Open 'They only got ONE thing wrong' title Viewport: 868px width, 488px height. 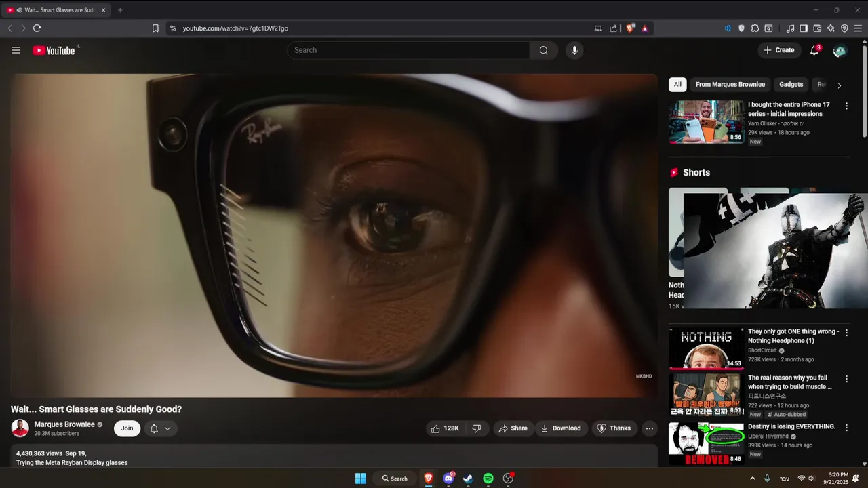click(x=793, y=336)
